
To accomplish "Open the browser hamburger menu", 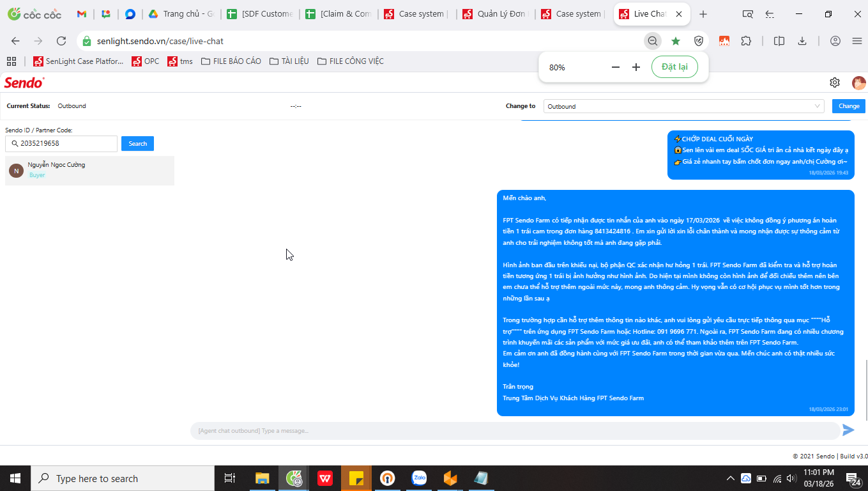I will coord(857,41).
